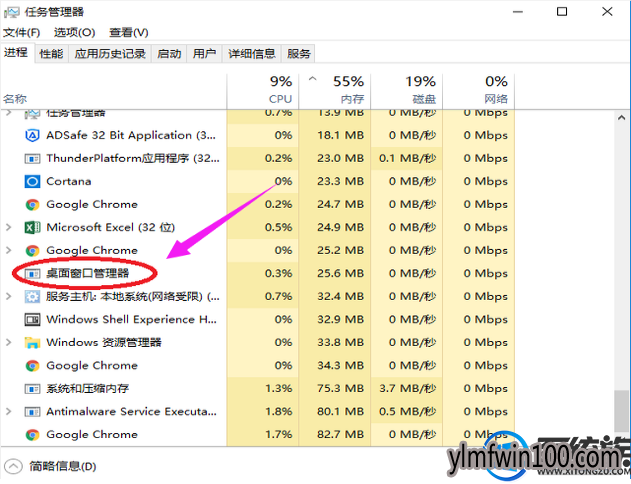Sort by the 名称 column header
Screen dimensions: 631x484
(x=113, y=91)
